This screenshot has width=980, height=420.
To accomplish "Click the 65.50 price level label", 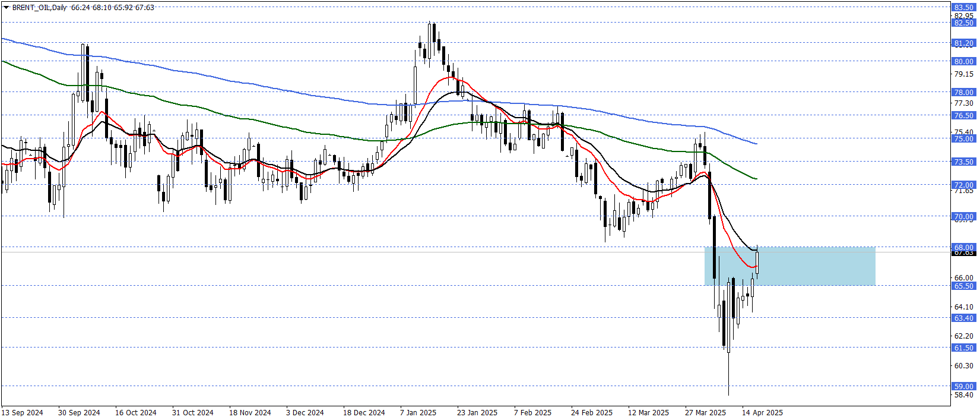I will 963,286.
